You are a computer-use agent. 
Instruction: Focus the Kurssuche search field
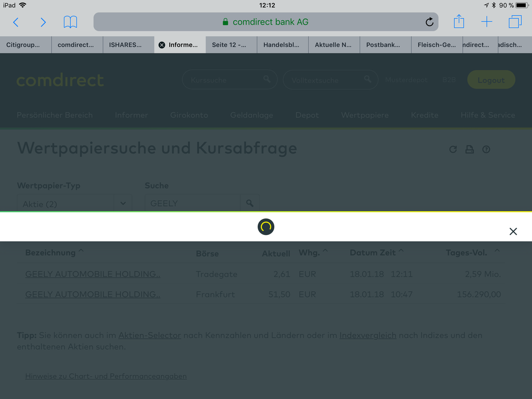point(230,80)
